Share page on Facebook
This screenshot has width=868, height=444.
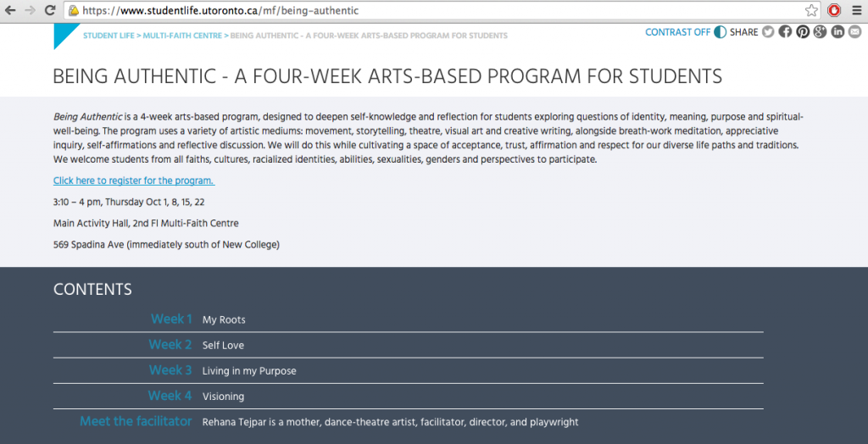[x=785, y=32]
